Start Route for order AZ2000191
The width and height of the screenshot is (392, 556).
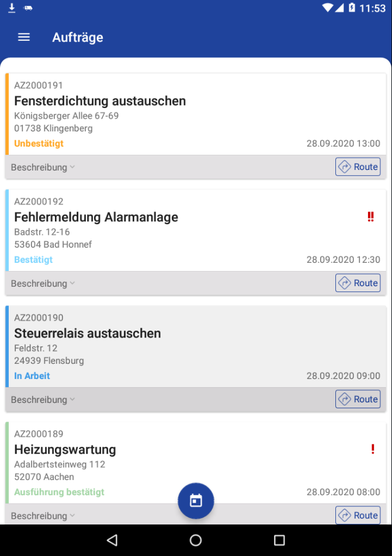(358, 166)
